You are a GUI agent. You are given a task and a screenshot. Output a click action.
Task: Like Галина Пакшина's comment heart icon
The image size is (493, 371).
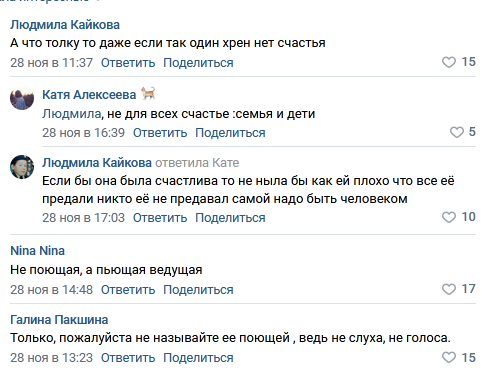(448, 358)
